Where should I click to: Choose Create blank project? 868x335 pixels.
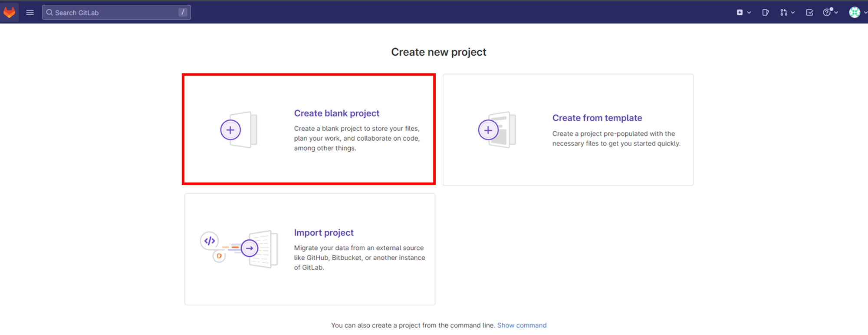[309, 129]
